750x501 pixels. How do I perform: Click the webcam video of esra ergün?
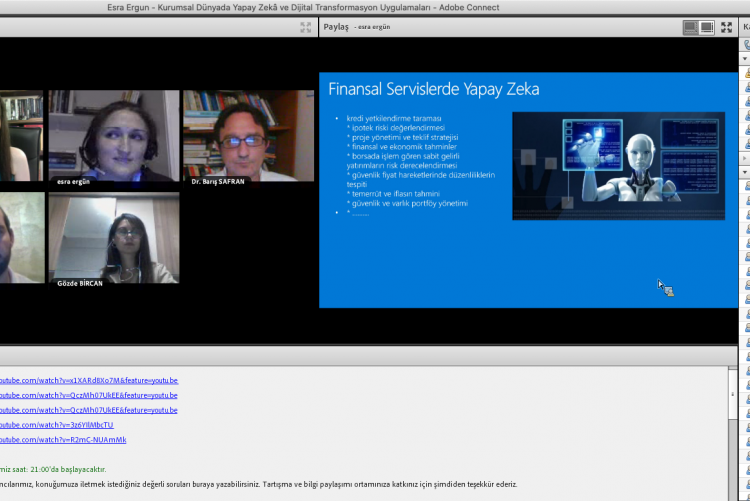click(114, 136)
